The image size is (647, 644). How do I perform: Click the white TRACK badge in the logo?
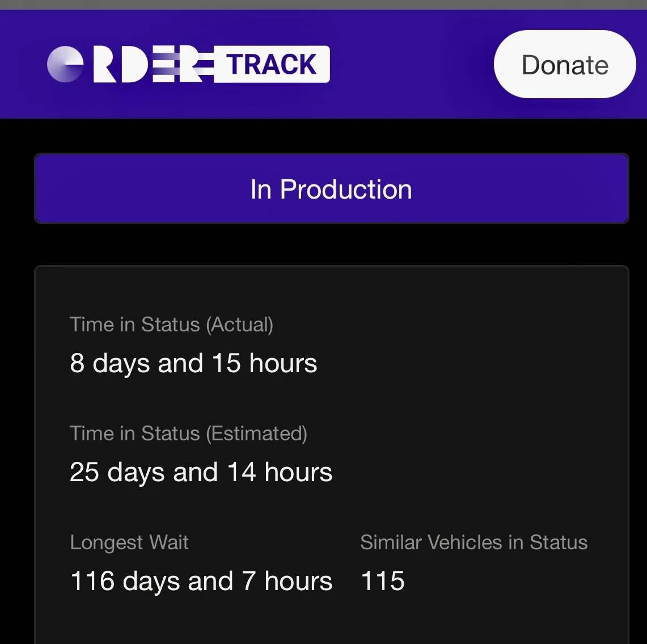click(x=272, y=64)
